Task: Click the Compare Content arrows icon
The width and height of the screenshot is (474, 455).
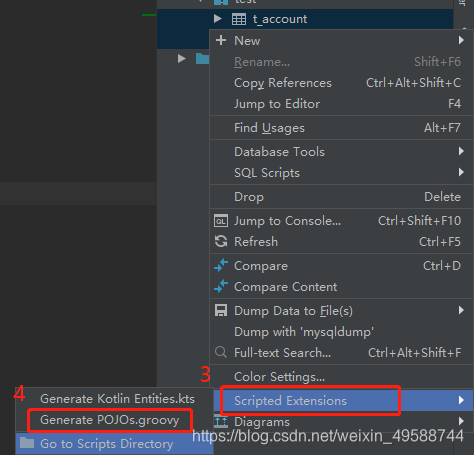Action: (x=221, y=287)
